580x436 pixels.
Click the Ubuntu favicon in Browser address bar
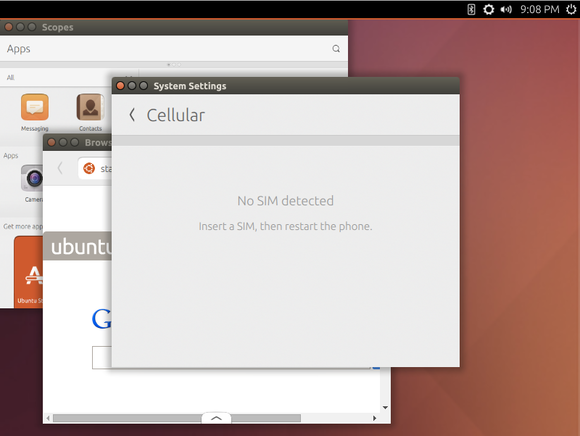89,169
